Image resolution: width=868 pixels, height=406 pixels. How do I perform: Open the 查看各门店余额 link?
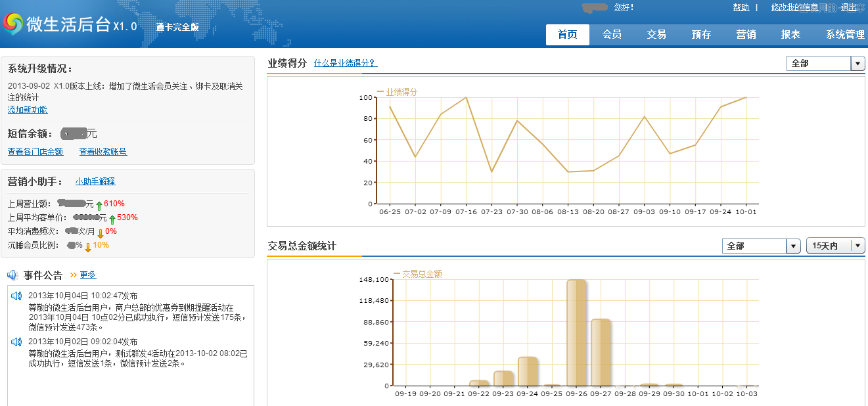(35, 152)
